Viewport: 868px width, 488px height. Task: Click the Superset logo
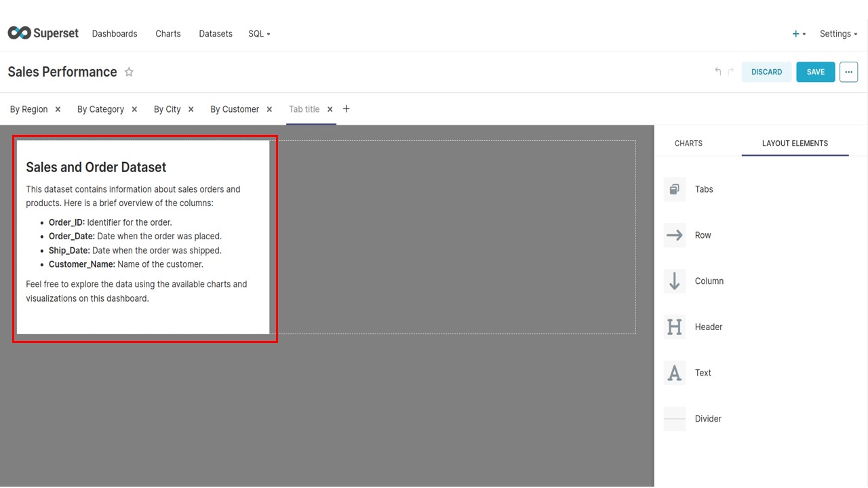pyautogui.click(x=43, y=32)
